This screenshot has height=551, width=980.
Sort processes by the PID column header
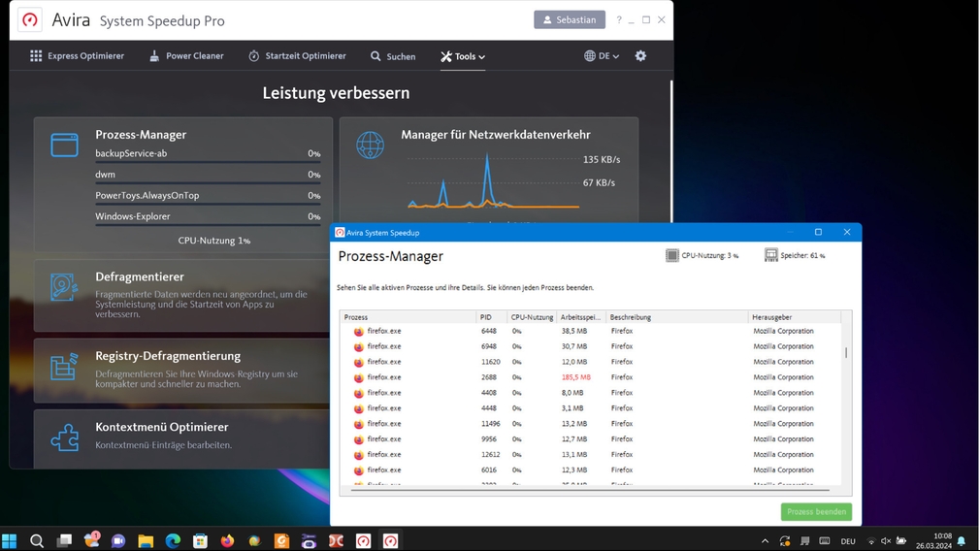click(x=490, y=317)
